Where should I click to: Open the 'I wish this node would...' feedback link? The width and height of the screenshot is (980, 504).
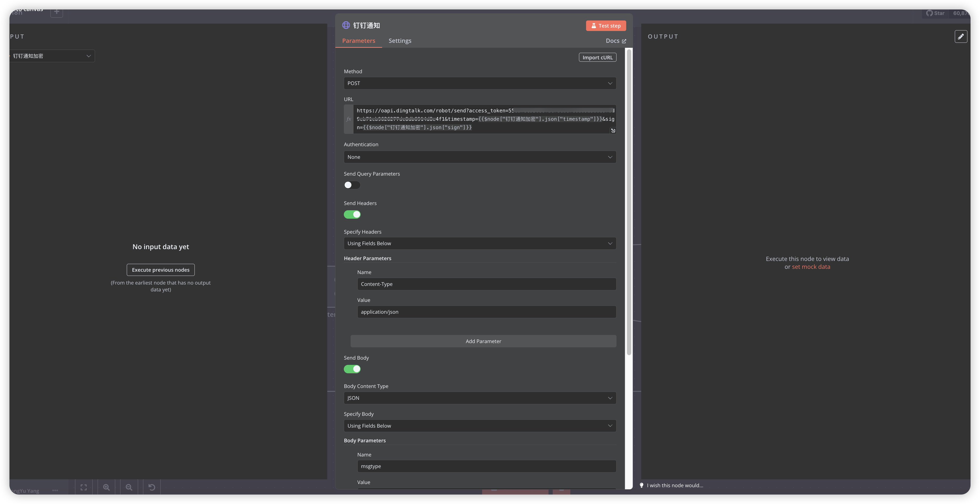click(675, 485)
